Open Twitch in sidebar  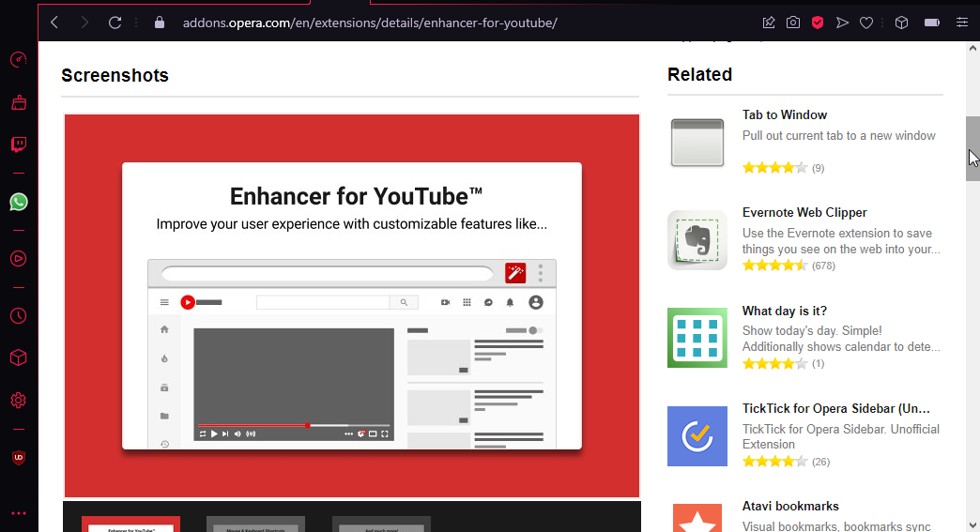(x=19, y=144)
